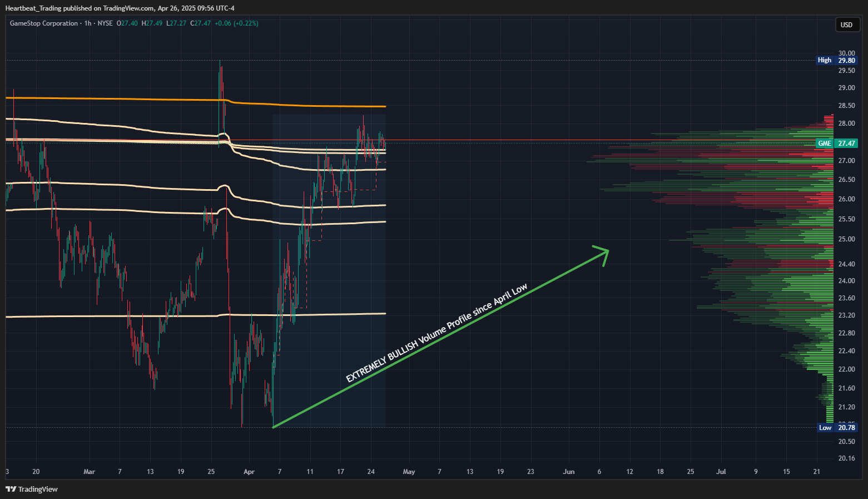868x499 pixels.
Task: Click the 21 date label on the time axis
Action: coord(817,472)
